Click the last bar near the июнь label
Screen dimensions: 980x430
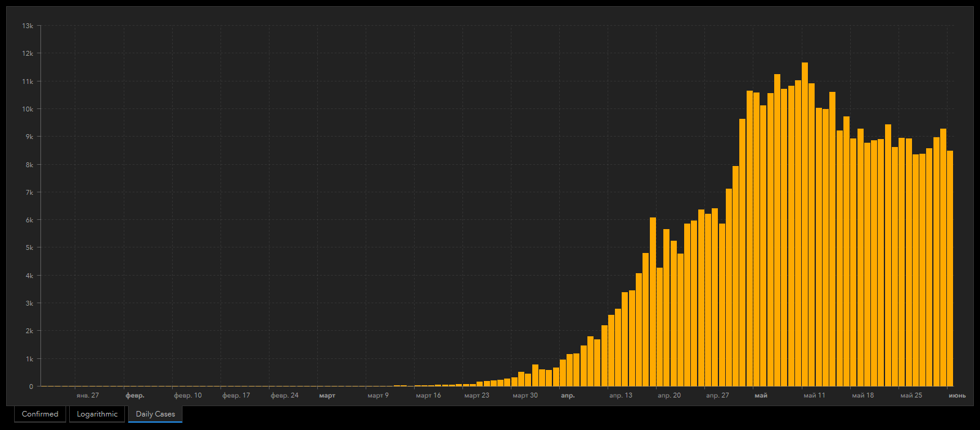click(x=950, y=268)
